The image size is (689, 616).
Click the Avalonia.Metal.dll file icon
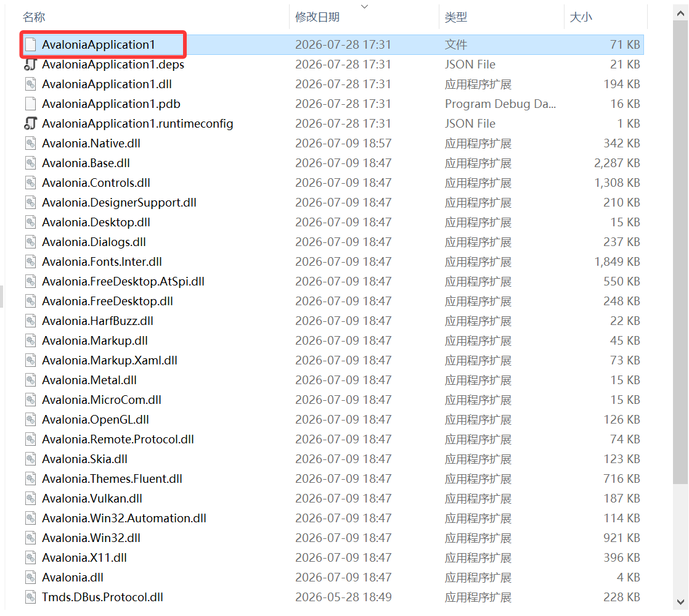[x=30, y=380]
